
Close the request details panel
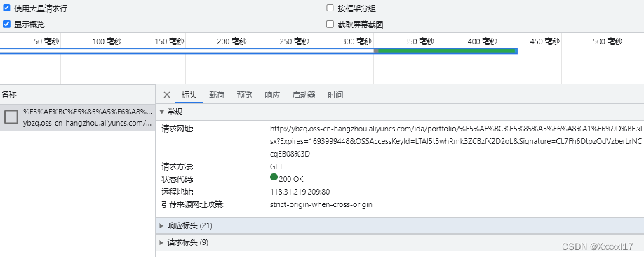[x=167, y=95]
